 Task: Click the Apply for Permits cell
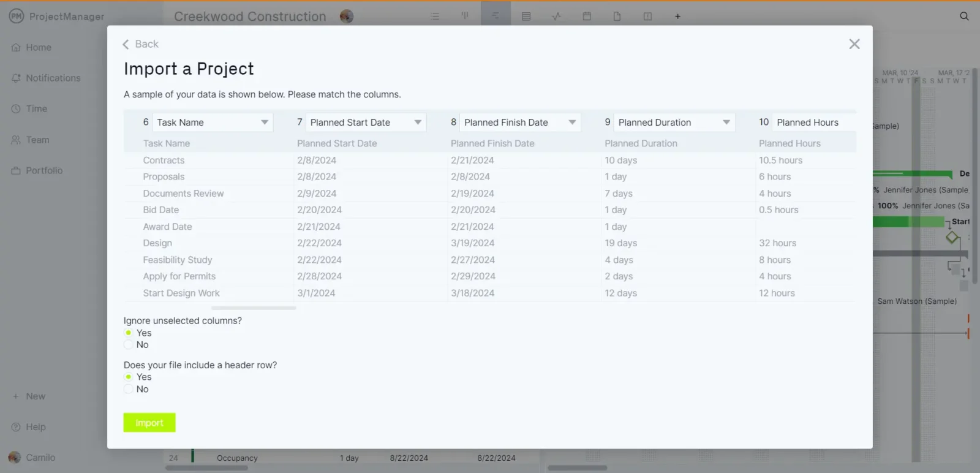(179, 276)
